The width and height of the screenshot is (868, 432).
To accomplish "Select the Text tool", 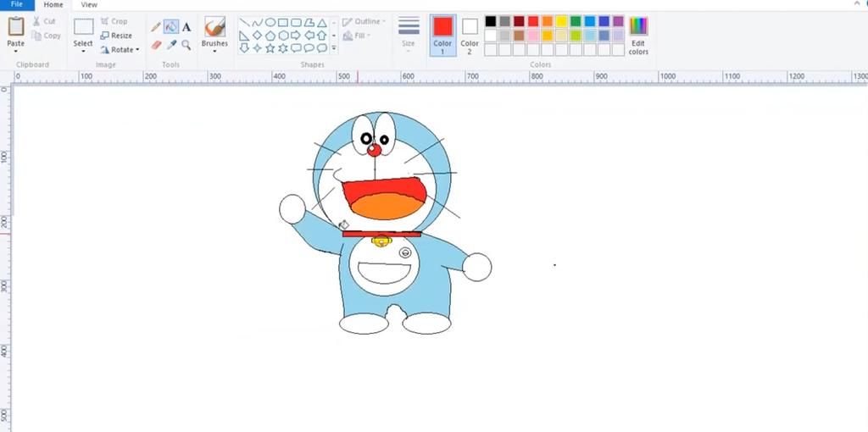I will [x=186, y=26].
